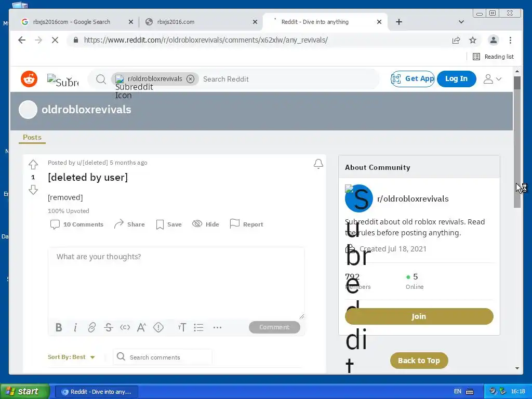The height and width of the screenshot is (399, 532).
Task: Close the rbxjs2016.com browser tab
Action: [255, 22]
